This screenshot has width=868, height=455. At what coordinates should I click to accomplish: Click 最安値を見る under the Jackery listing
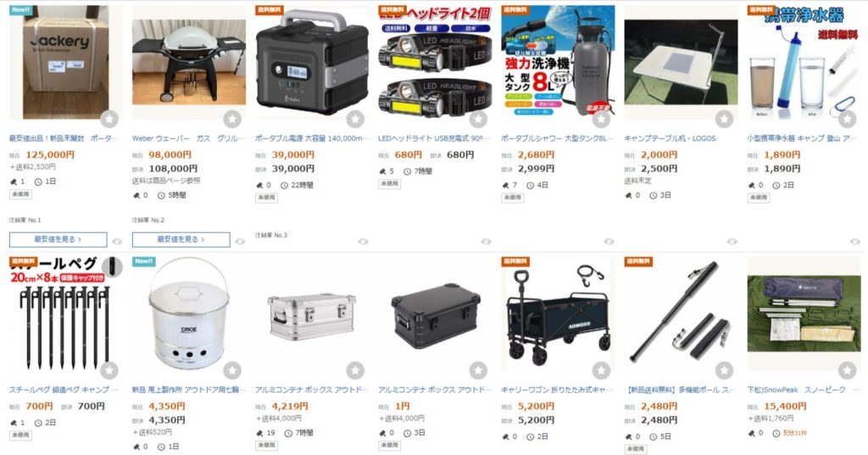pyautogui.click(x=58, y=240)
